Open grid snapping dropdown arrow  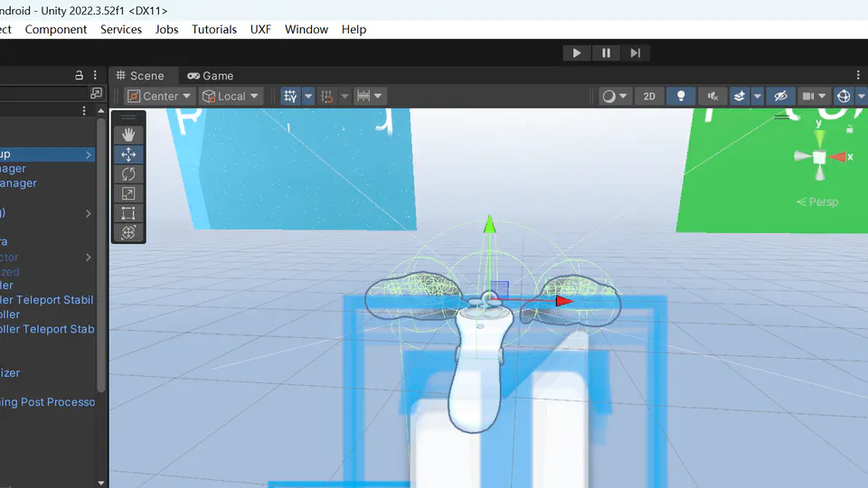click(344, 97)
